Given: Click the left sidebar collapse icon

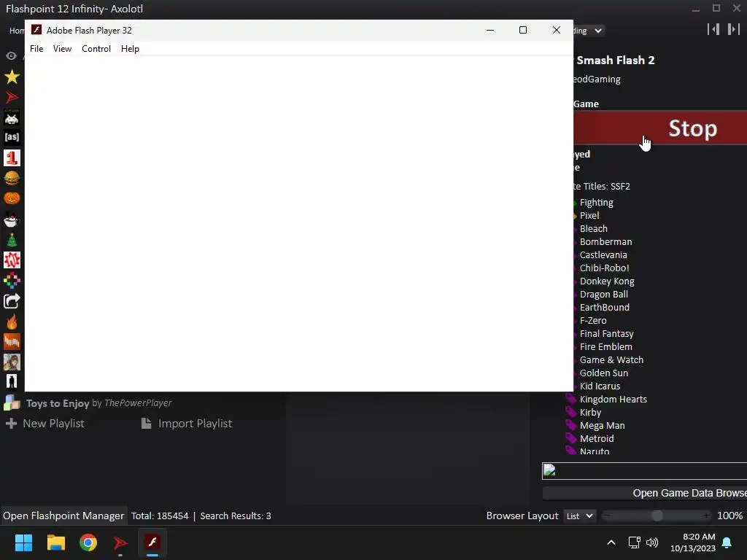Looking at the screenshot, I should click(x=713, y=29).
